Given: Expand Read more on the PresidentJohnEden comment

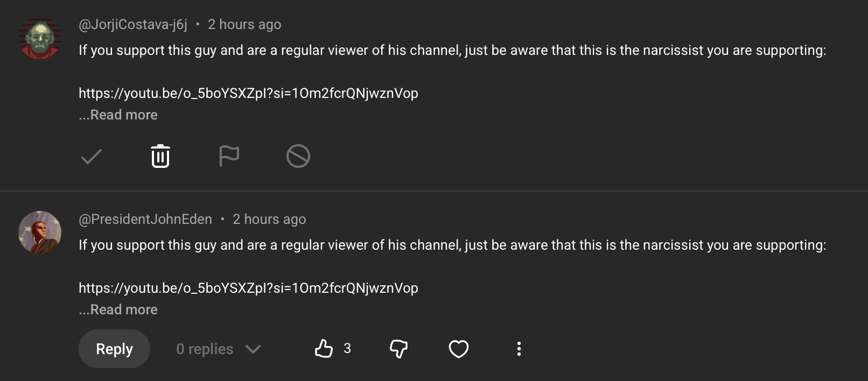Looking at the screenshot, I should pos(118,309).
